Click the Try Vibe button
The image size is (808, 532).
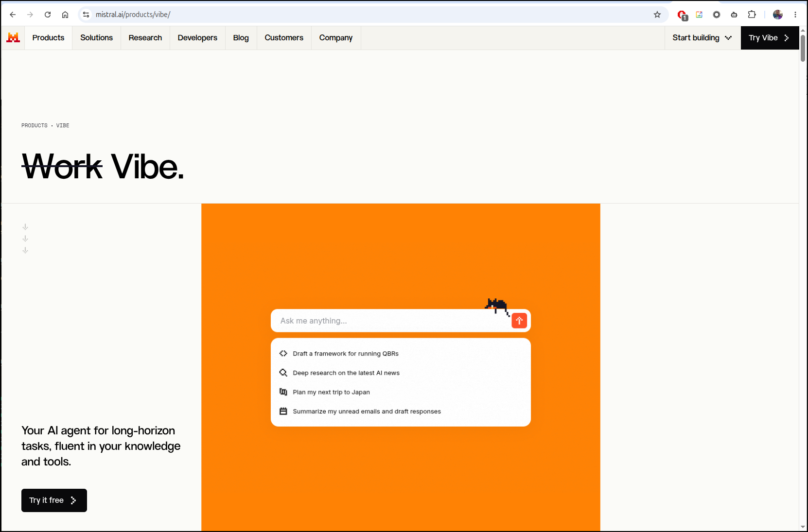pyautogui.click(x=770, y=38)
